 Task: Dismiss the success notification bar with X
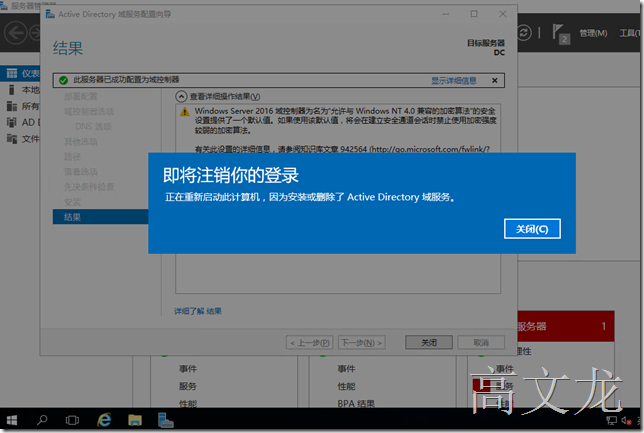494,81
